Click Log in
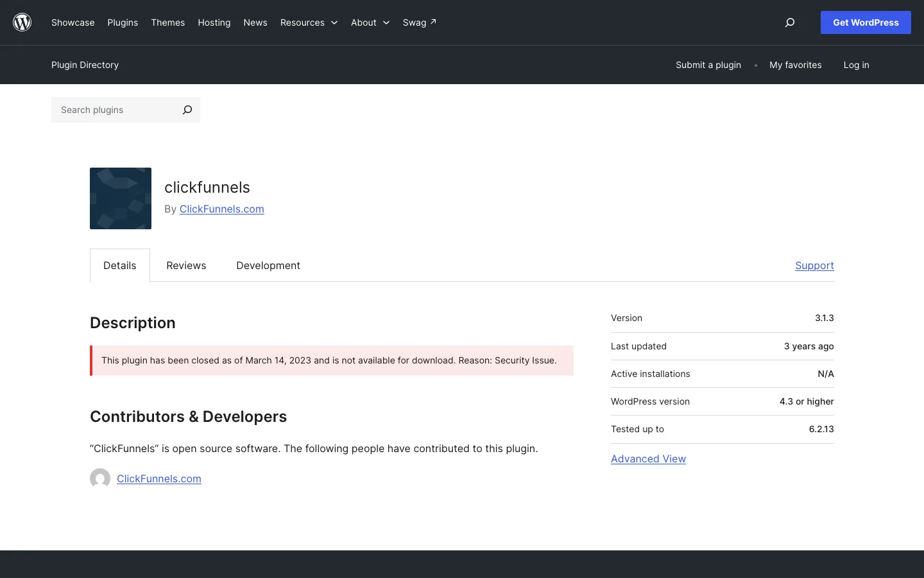 pyautogui.click(x=857, y=65)
